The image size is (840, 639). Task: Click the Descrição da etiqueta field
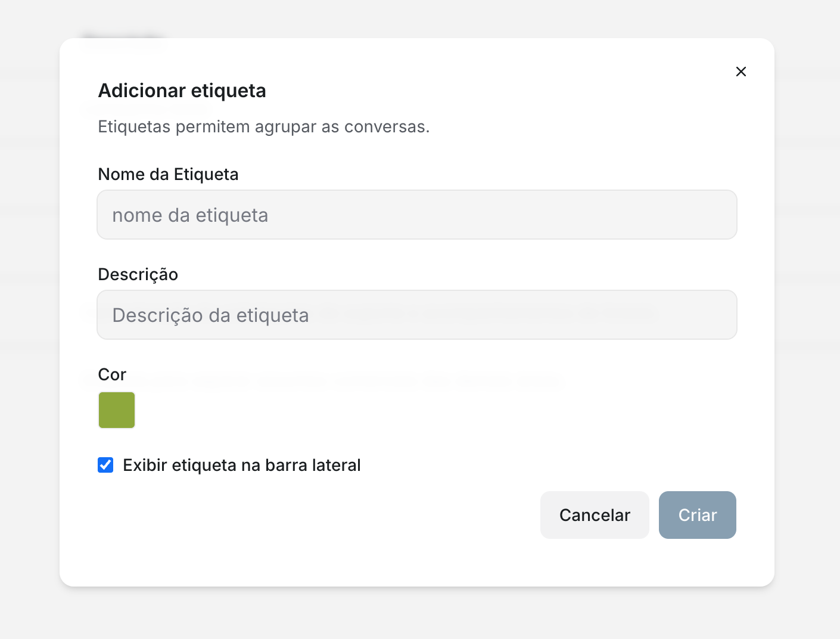tap(416, 315)
